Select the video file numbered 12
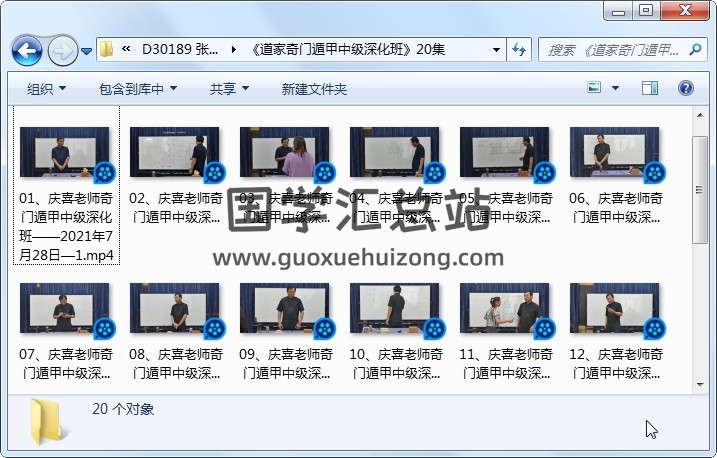The height and width of the screenshot is (458, 717). click(616, 330)
